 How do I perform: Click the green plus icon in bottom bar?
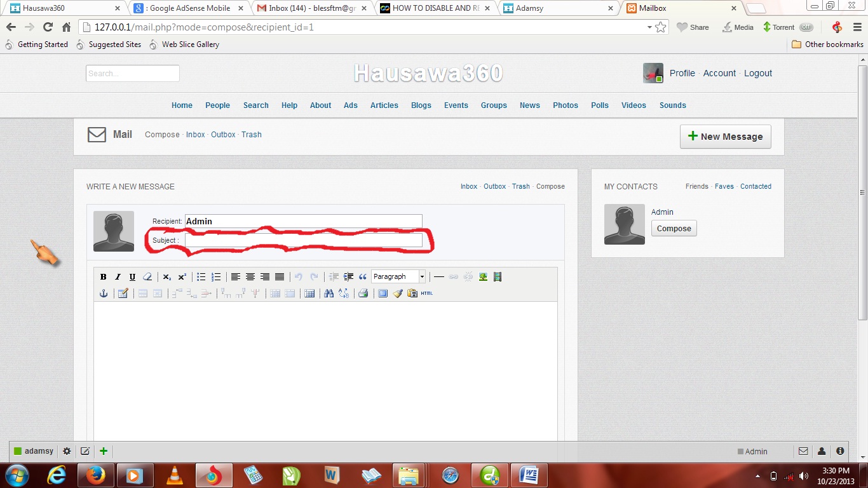click(x=104, y=451)
